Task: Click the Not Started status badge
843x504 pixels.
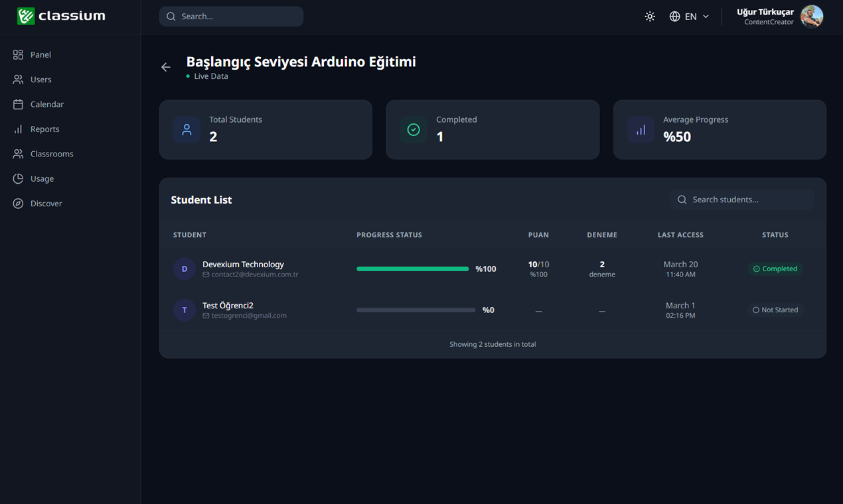Action: click(x=775, y=310)
